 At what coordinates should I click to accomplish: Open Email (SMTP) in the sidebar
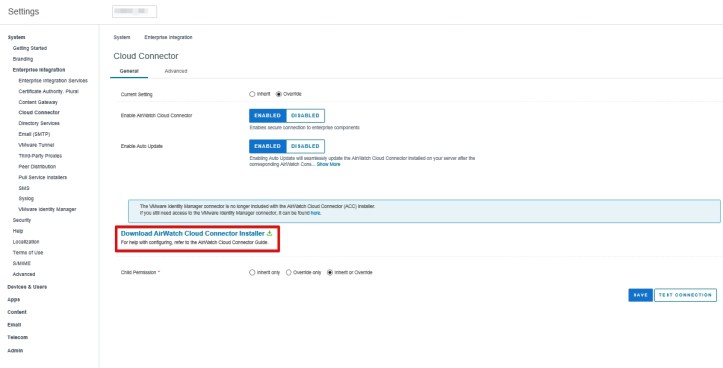pyautogui.click(x=34, y=134)
